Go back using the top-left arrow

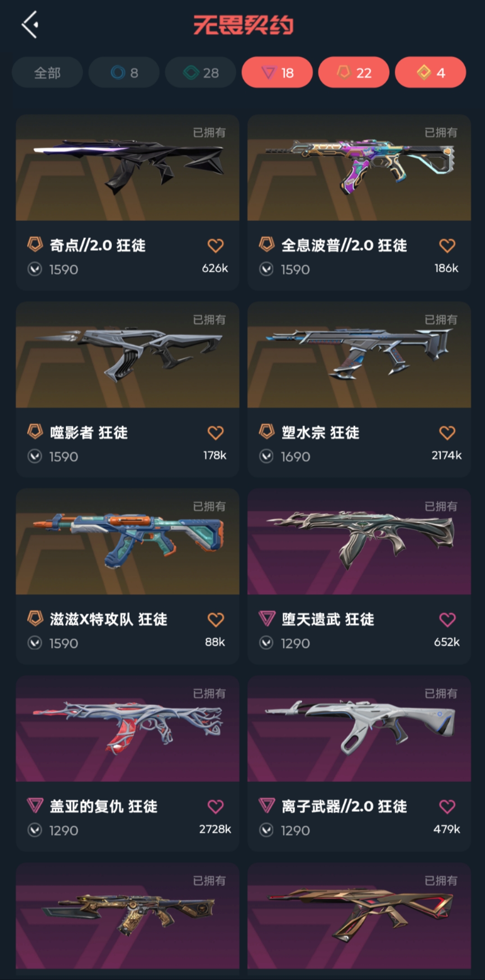pos(30,25)
